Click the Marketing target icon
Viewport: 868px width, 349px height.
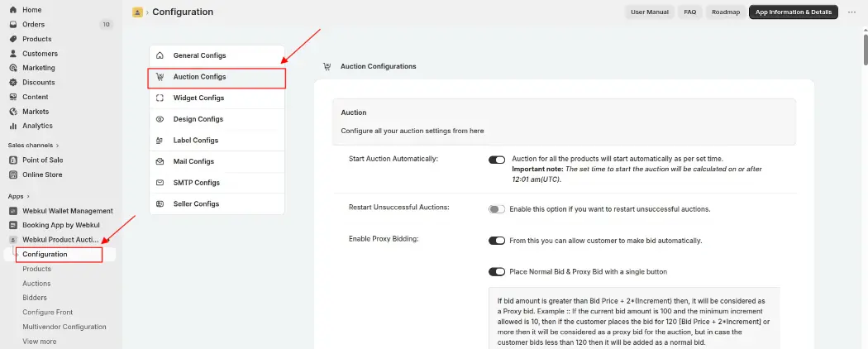pos(13,68)
